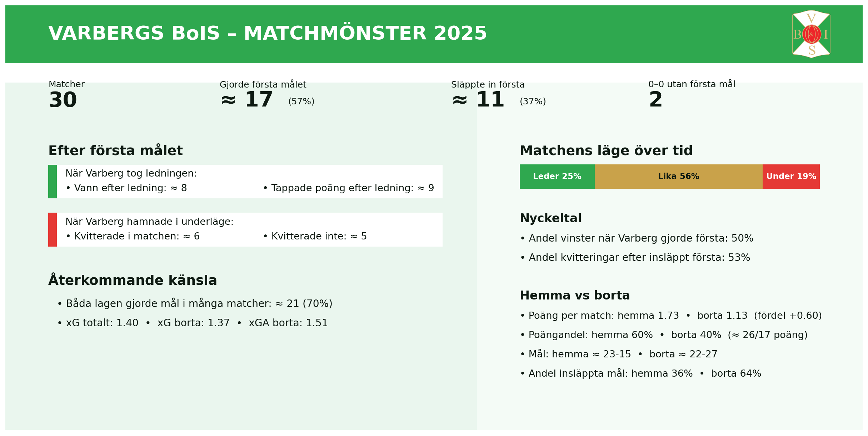This screenshot has height=436, width=868.
Task: Click the green Leder 25% bar segment
Action: (557, 177)
